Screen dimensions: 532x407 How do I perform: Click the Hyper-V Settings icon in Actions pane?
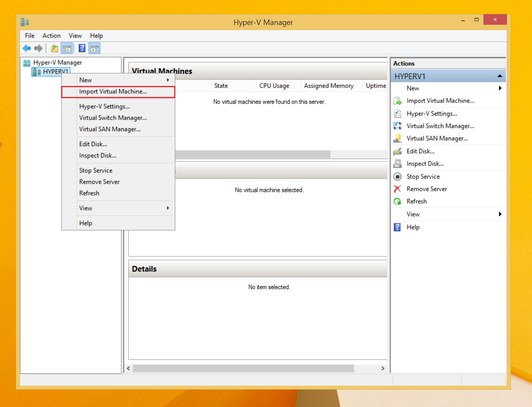pyautogui.click(x=397, y=114)
